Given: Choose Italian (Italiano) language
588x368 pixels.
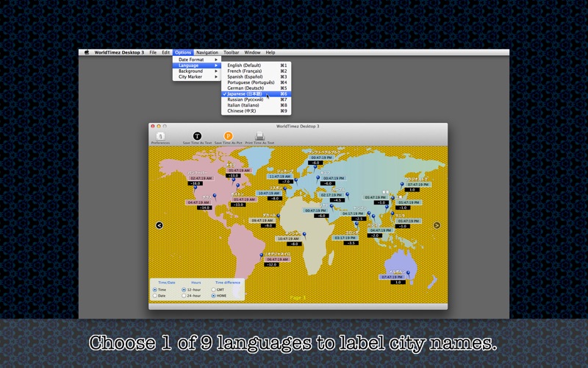Looking at the screenshot, I should [x=256, y=105].
